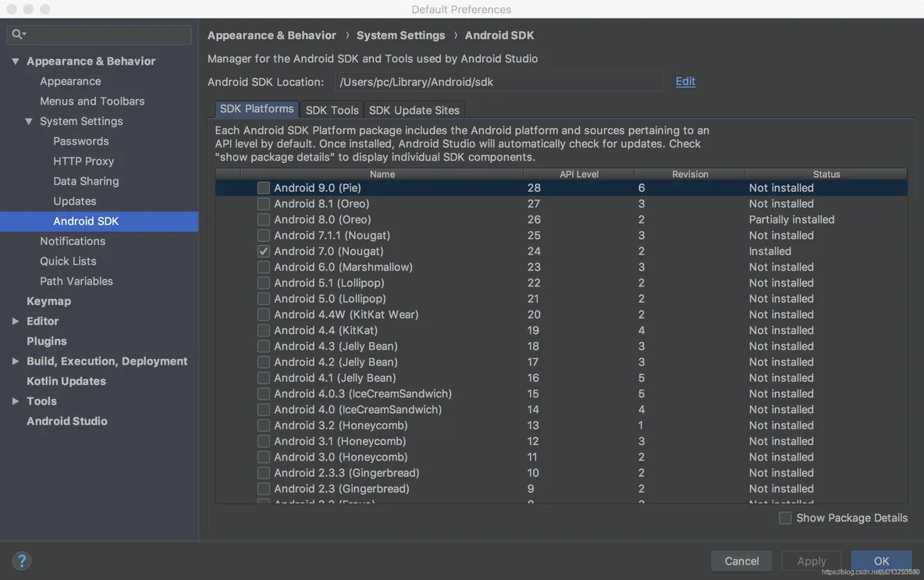The height and width of the screenshot is (580, 924).
Task: Expand the Build, Execution, Deployment arrow
Action: click(16, 361)
